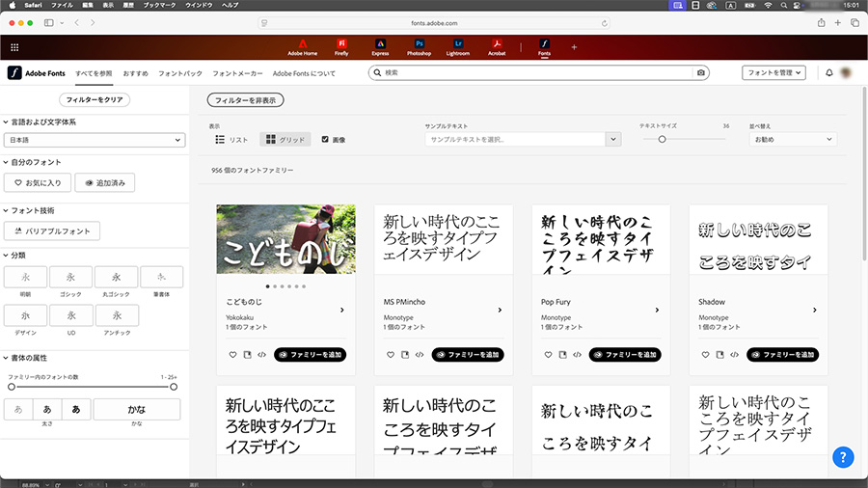Open Acrobat app icon

point(497,47)
